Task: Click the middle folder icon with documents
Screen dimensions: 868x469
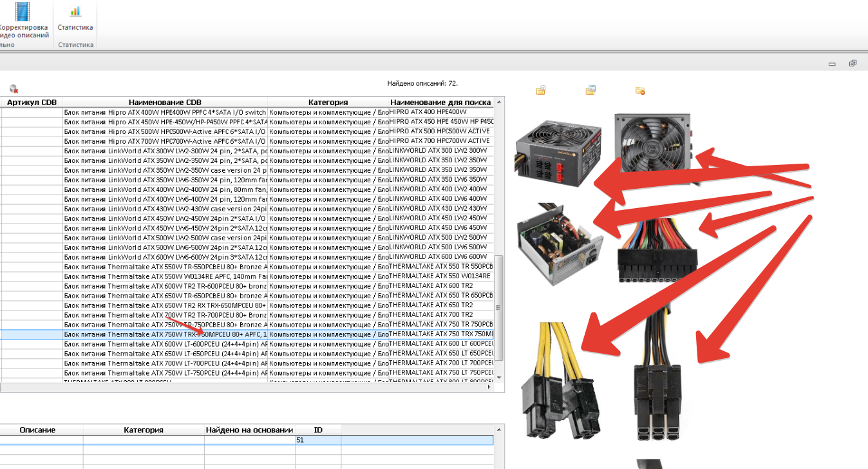Action: [590, 90]
